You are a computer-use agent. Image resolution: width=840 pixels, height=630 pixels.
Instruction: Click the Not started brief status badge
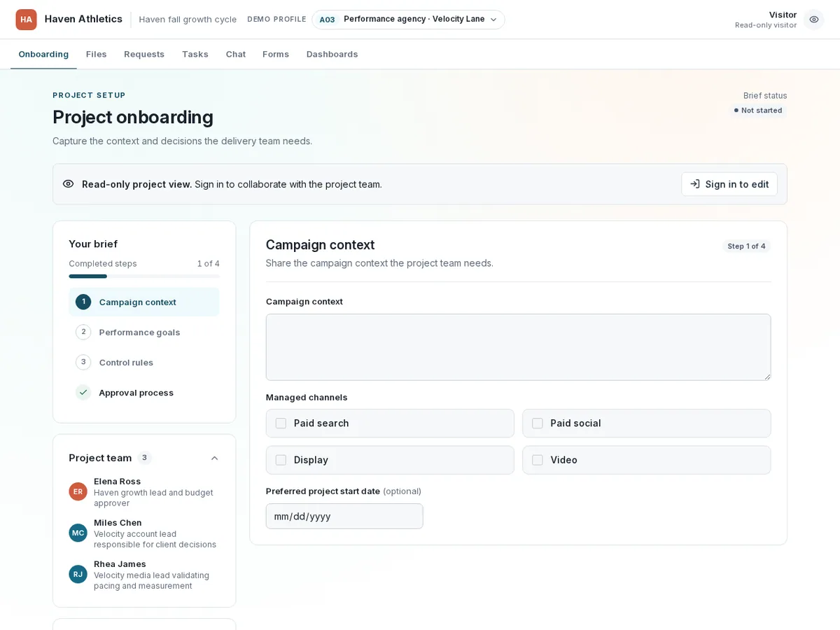pos(758,111)
